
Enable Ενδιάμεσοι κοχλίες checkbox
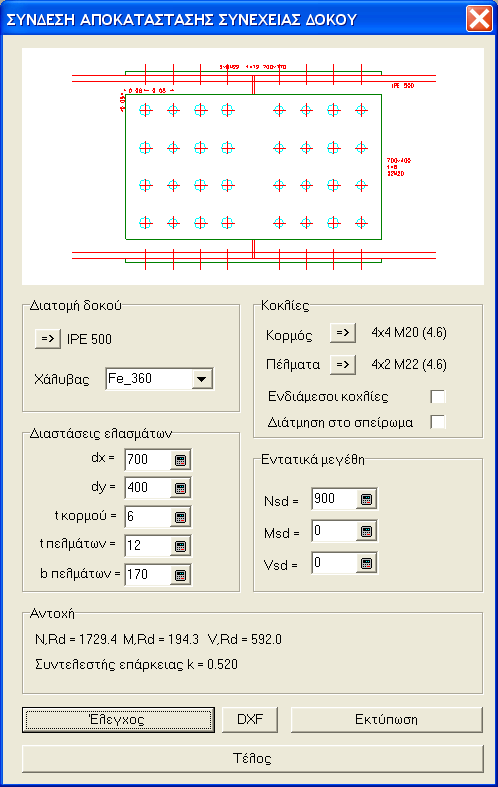point(438,397)
